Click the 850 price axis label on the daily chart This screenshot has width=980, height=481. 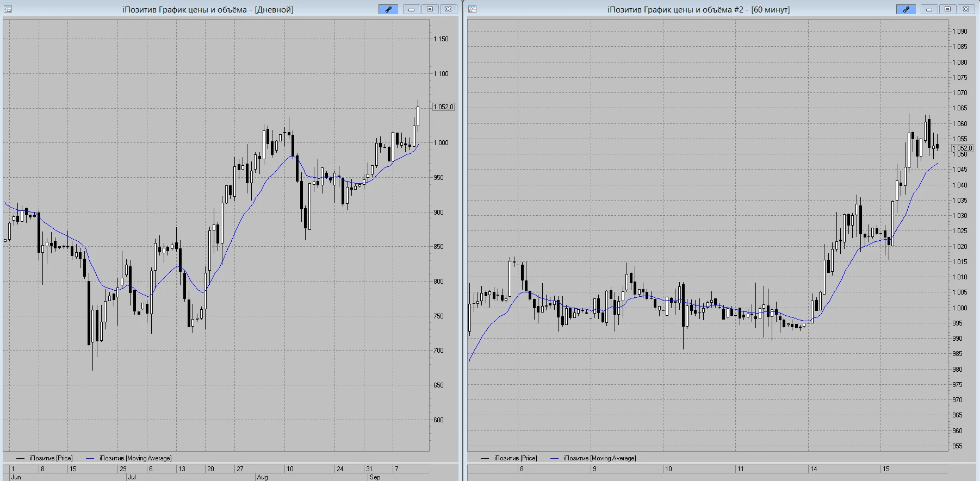tap(438, 247)
